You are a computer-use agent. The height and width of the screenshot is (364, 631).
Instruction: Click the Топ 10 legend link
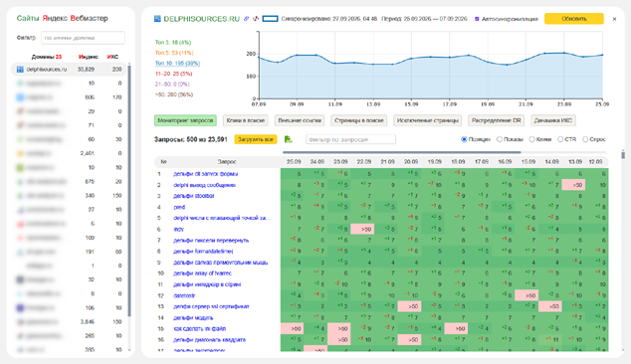coord(177,63)
